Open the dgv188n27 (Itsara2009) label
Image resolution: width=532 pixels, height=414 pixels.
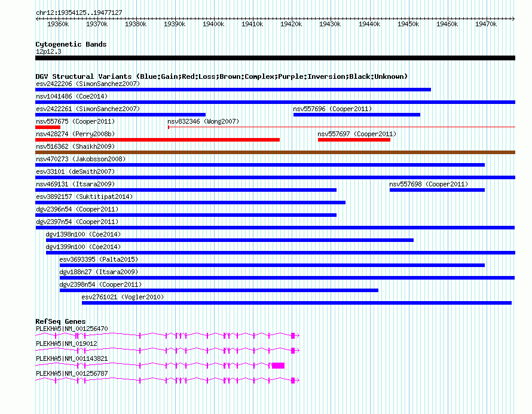99,272
